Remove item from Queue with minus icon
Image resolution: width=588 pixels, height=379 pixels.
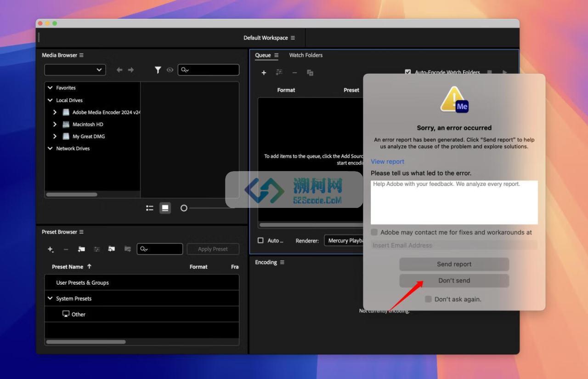tap(294, 73)
